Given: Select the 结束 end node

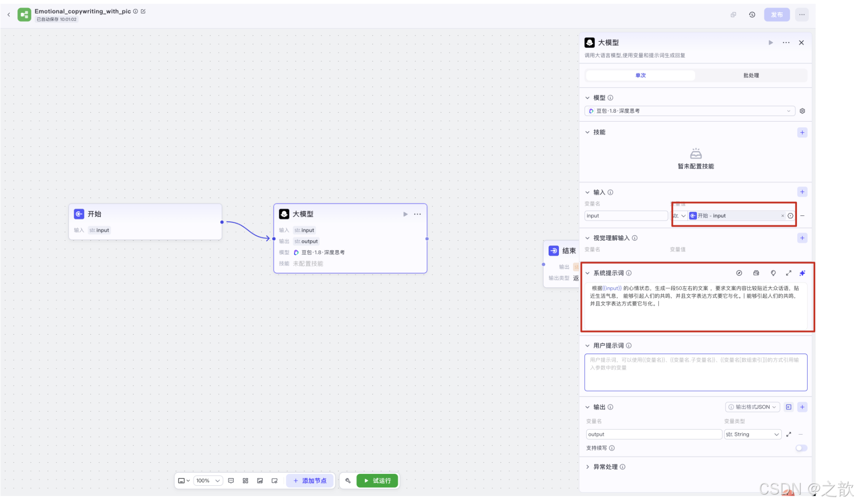Looking at the screenshot, I should coord(561,264).
